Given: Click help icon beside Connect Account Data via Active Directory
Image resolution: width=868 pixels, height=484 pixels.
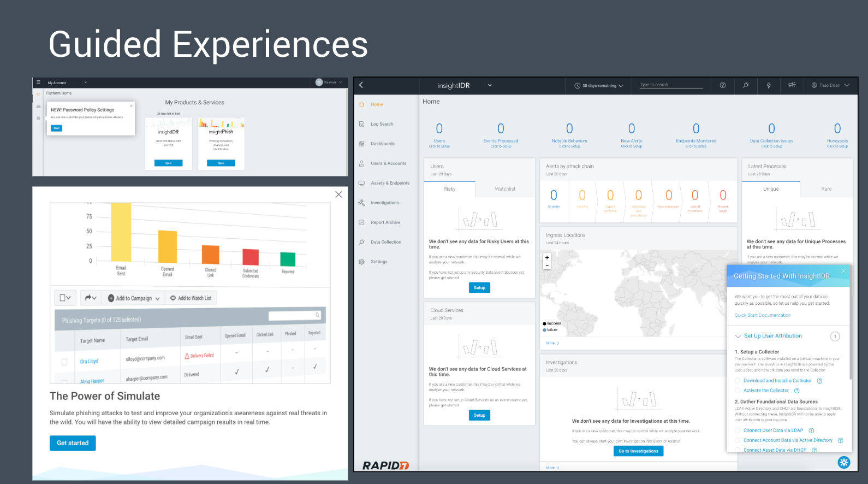Looking at the screenshot, I should [840, 440].
